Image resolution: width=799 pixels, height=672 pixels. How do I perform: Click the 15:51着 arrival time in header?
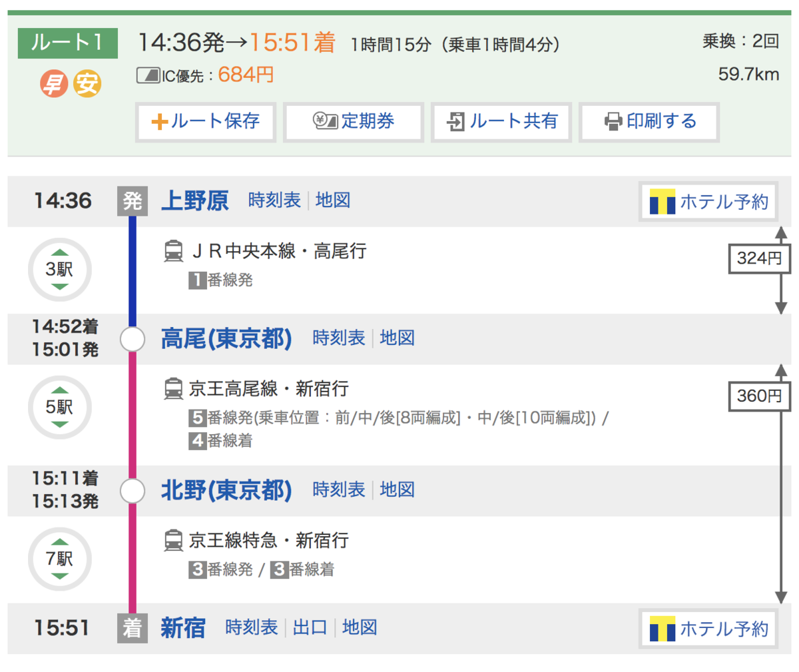(x=292, y=43)
